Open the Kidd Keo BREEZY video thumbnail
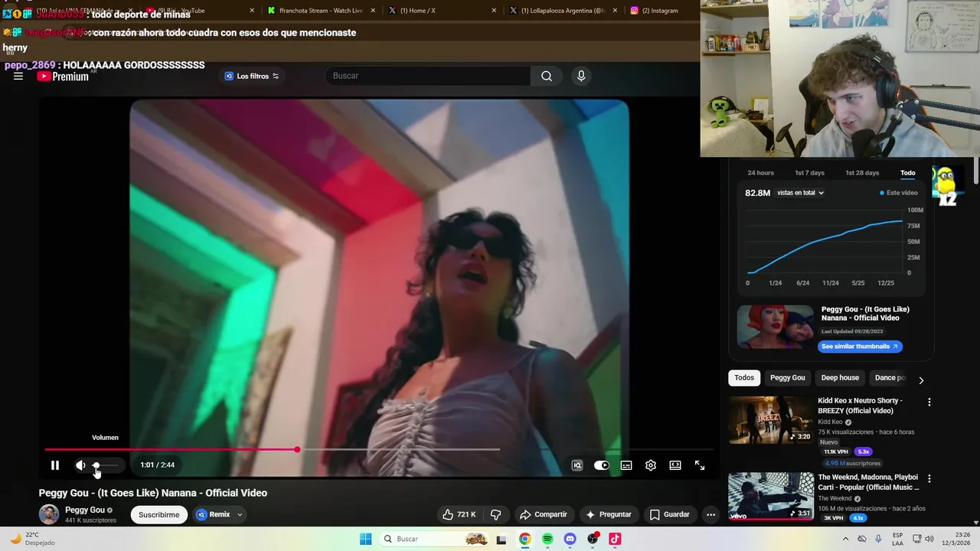 (770, 419)
